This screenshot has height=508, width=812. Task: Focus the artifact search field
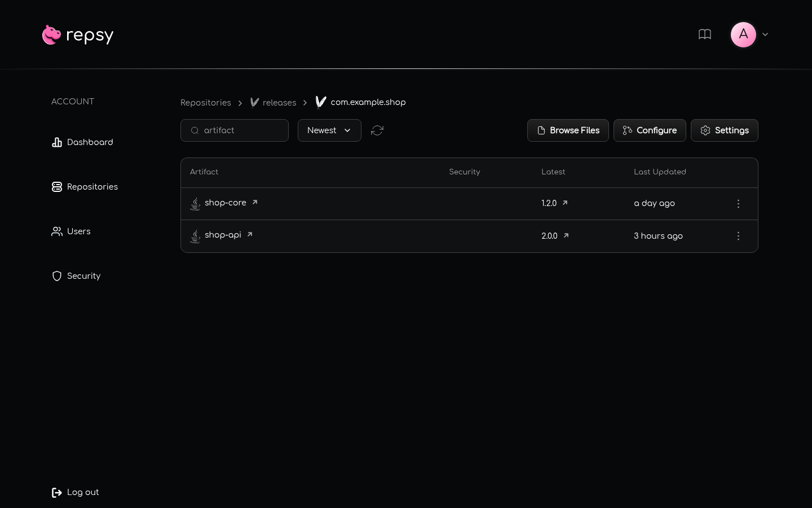235,130
